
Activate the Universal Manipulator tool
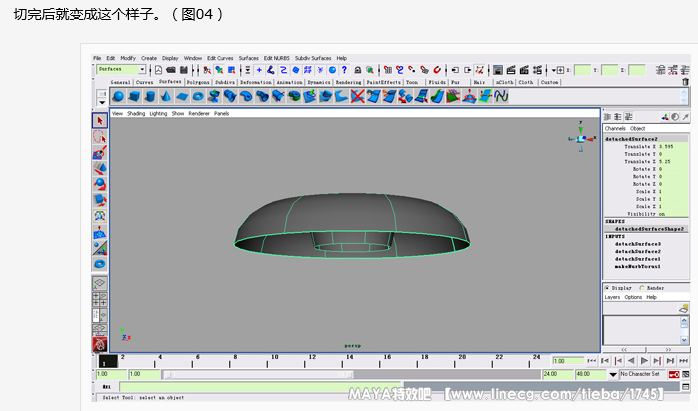[x=100, y=216]
